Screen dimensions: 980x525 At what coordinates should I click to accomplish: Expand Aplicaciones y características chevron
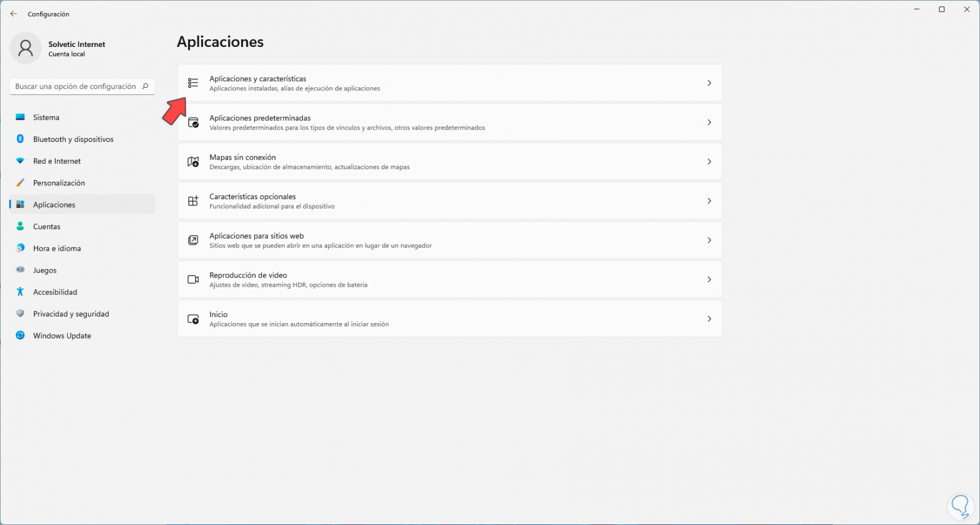(x=709, y=83)
